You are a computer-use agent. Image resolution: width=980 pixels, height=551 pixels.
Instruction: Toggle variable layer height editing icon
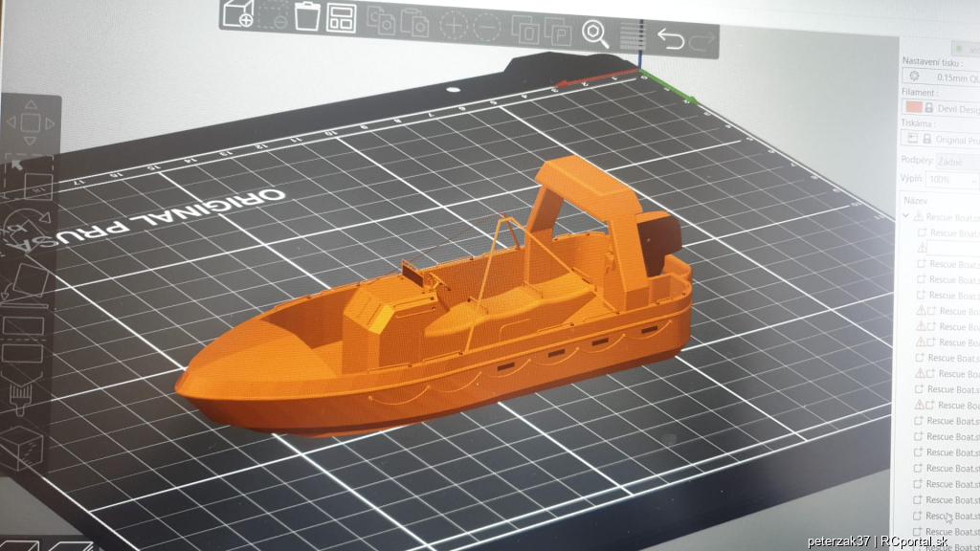[632, 36]
